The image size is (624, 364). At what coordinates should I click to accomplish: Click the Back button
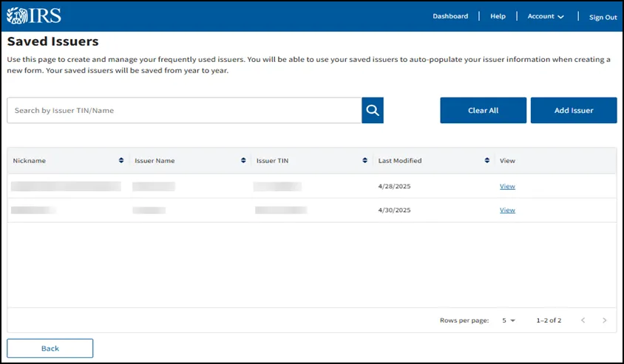50,348
